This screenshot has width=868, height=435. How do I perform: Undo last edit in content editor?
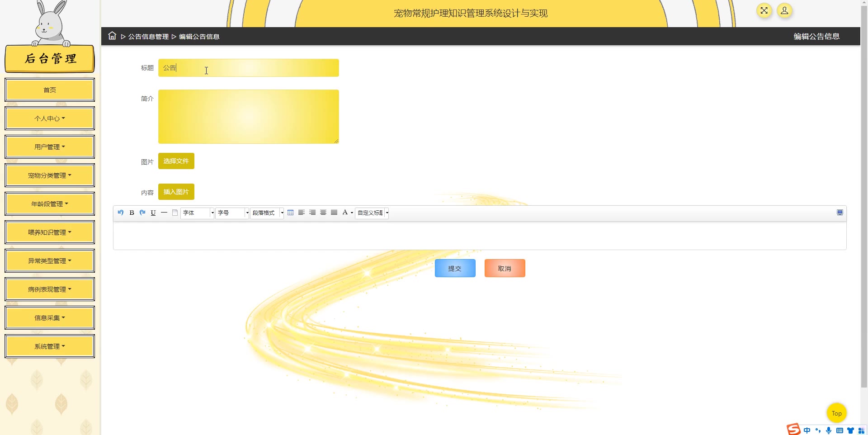[x=121, y=213]
